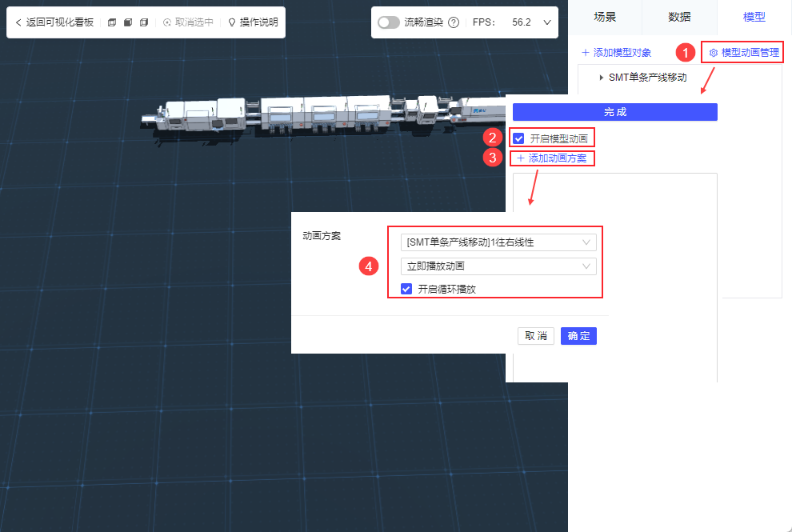Click the plus icon of 添加模型对象
The image size is (792, 532).
click(x=586, y=53)
